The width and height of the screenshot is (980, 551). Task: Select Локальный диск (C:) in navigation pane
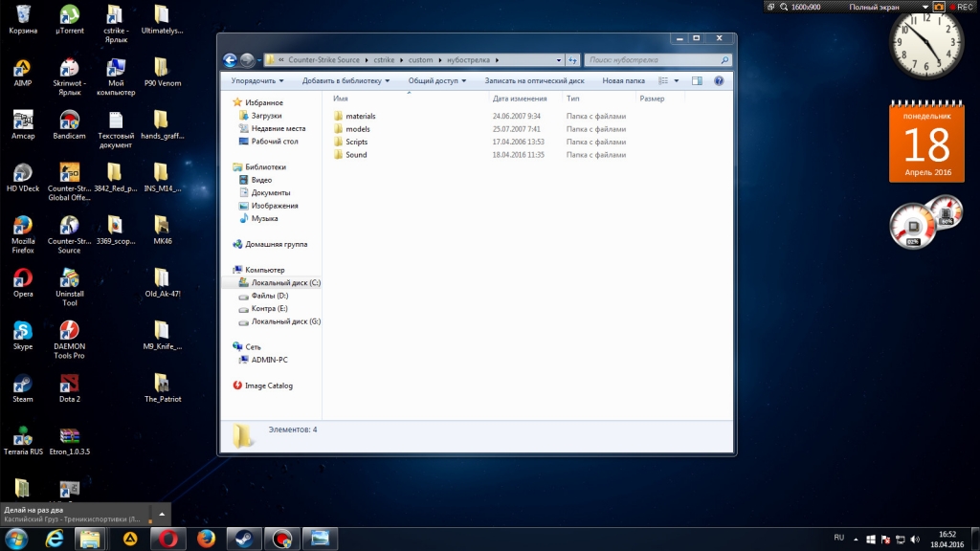pos(285,283)
